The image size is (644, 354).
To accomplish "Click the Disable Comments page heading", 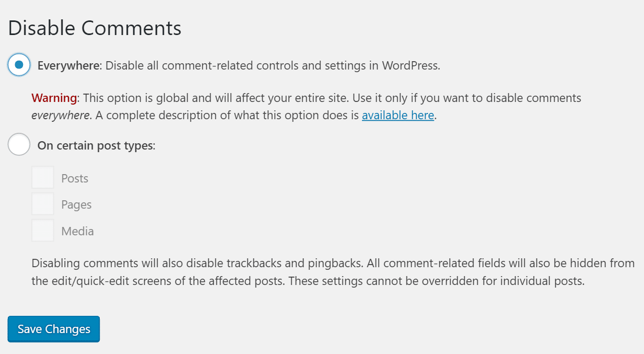I will (x=95, y=28).
